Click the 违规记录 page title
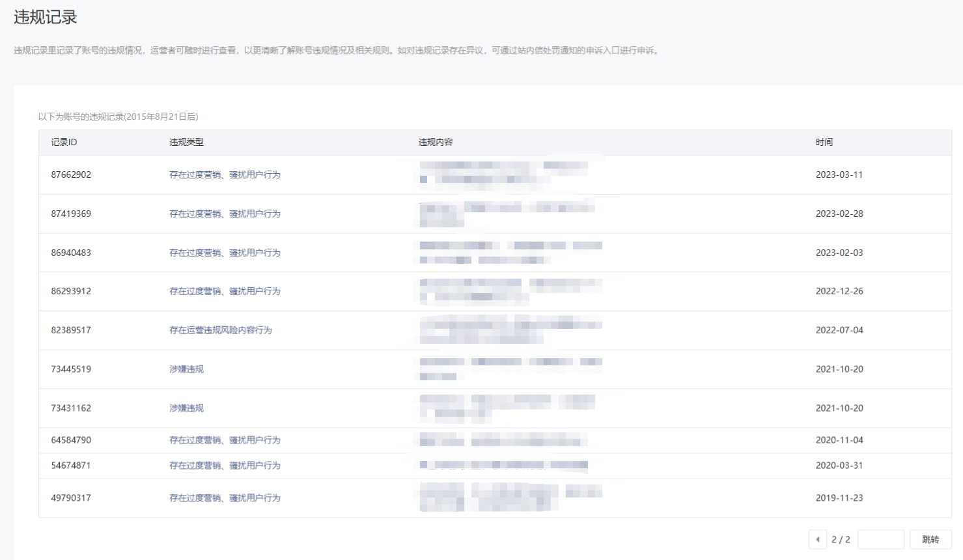The height and width of the screenshot is (560, 963). pyautogui.click(x=46, y=17)
